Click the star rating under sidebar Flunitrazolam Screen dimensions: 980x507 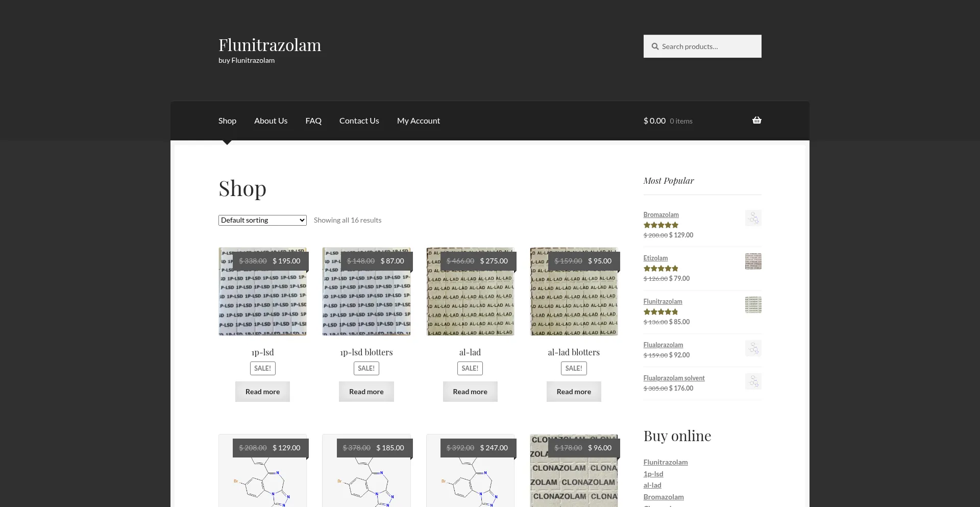click(661, 312)
